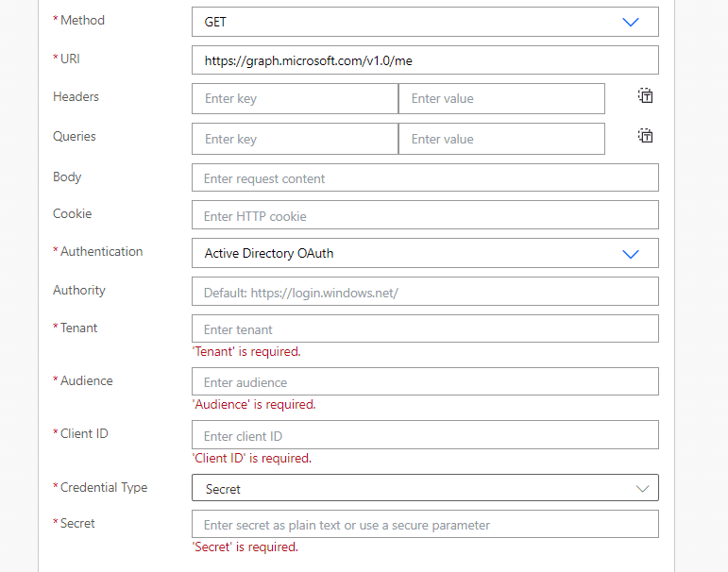Focus the Secret input field

[x=425, y=524]
